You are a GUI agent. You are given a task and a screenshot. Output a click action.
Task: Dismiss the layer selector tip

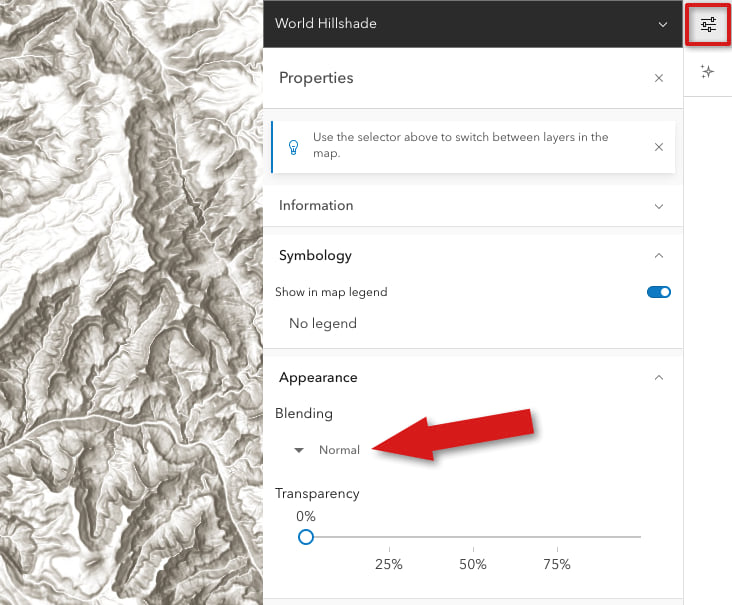(x=658, y=146)
